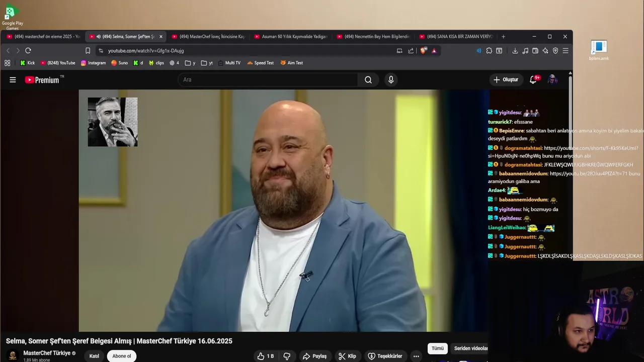Go back with browser back arrow
Image resolution: width=644 pixels, height=362 pixels.
[x=8, y=51]
